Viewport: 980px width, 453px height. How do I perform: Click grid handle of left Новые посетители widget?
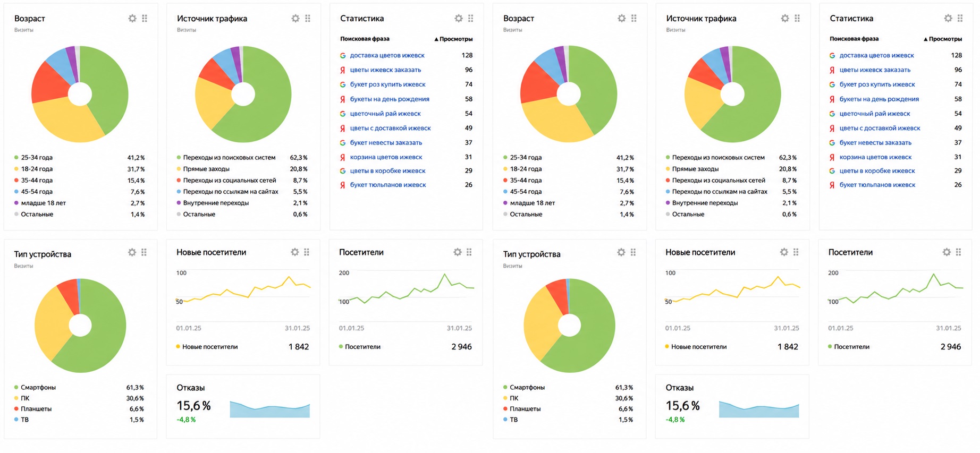tap(307, 252)
